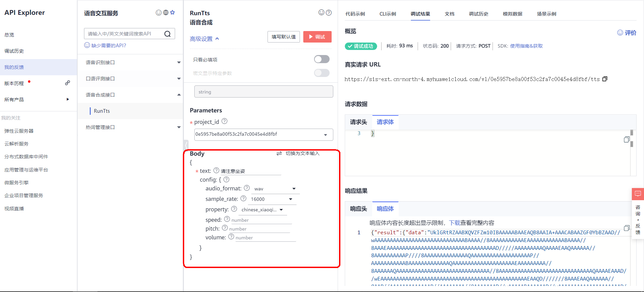The height and width of the screenshot is (292, 644).
Task: Copy the response body content
Action: coord(626,228)
